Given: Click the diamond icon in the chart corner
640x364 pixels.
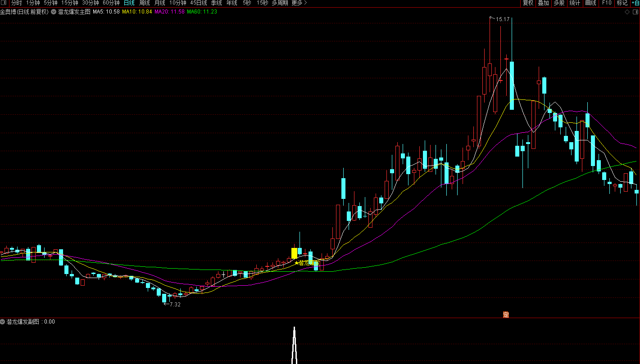Looking at the screenshot, I should (x=627, y=12).
